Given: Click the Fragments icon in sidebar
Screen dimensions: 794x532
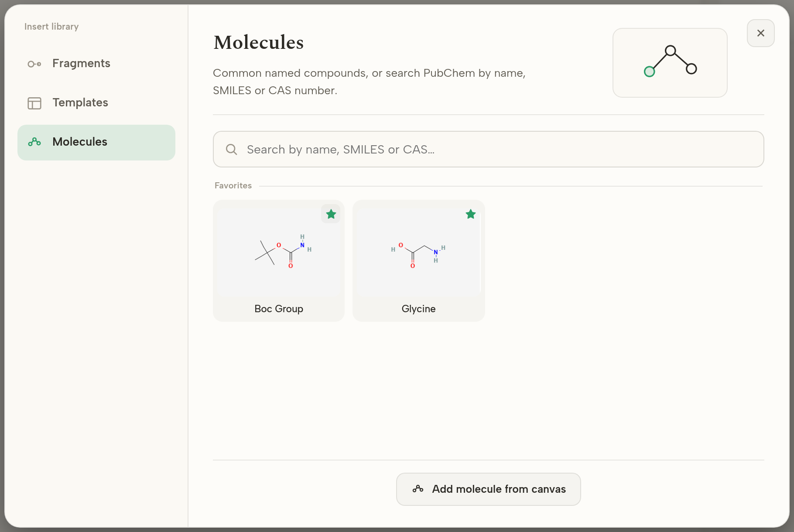Looking at the screenshot, I should 34,64.
